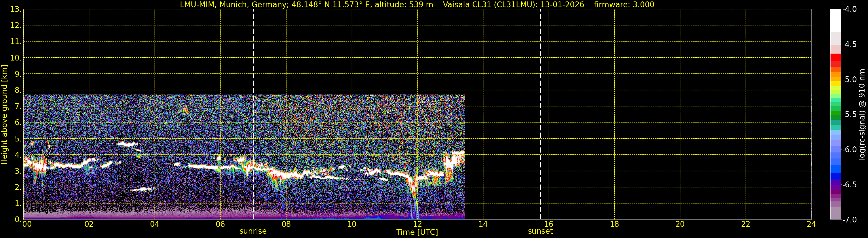
Task: Click the "18" time axis tick label
Action: 615,224
